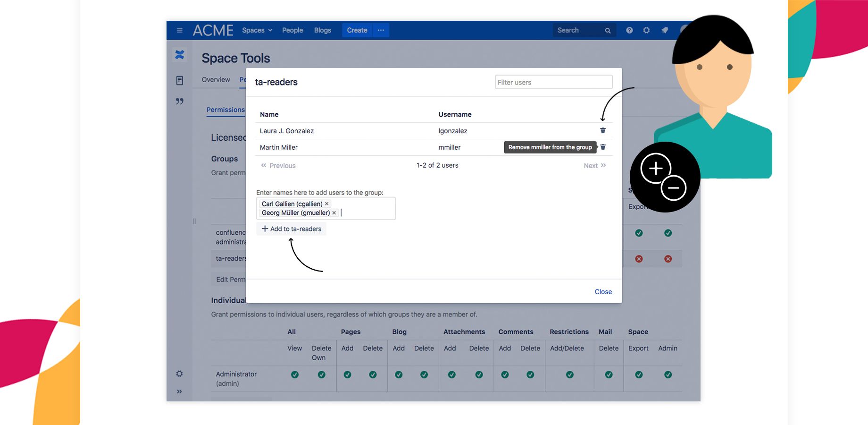
Task: Remove Carl Gallien from the name field
Action: point(326,204)
